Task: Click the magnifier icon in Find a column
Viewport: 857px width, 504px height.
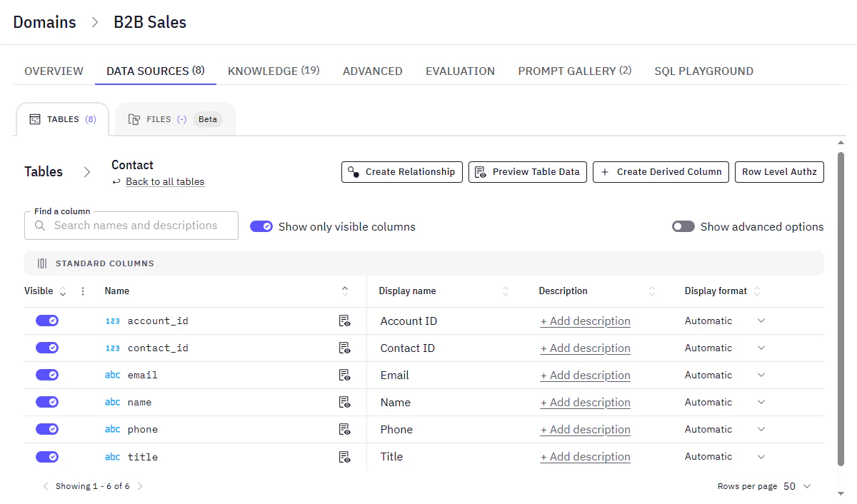Action: pyautogui.click(x=39, y=226)
